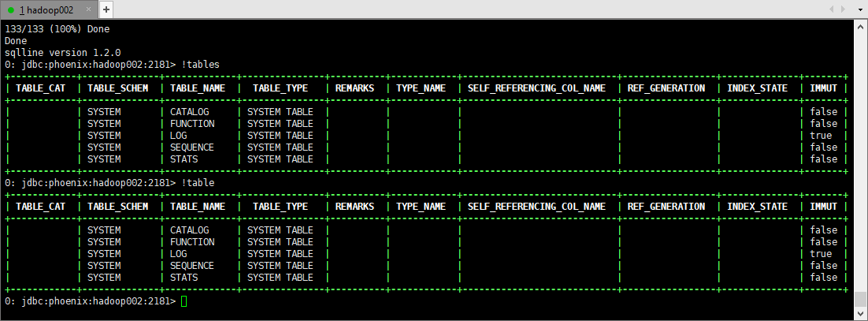The image size is (868, 321).
Task: Click STATS in the !table output
Action: pos(184,278)
